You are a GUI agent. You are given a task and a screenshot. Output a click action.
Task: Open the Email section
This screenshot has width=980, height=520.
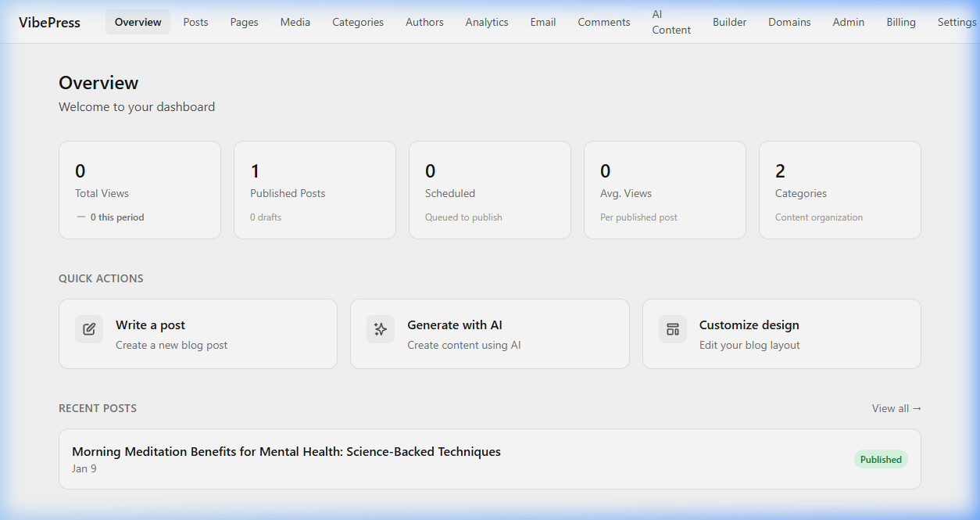[x=542, y=22]
